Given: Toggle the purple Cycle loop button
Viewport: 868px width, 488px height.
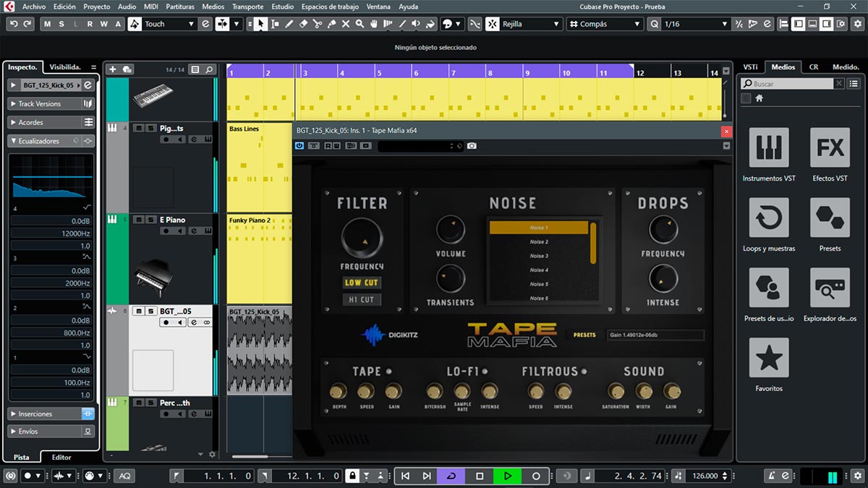Looking at the screenshot, I should tap(451, 476).
